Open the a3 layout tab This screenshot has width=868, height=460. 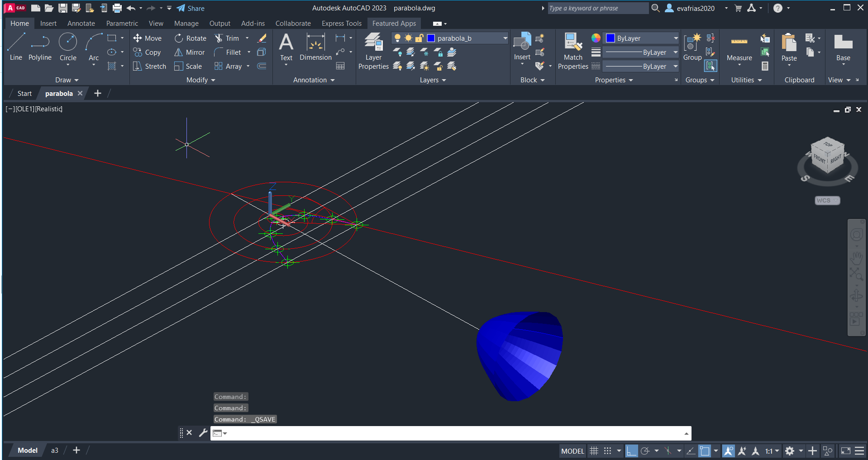[x=54, y=451]
